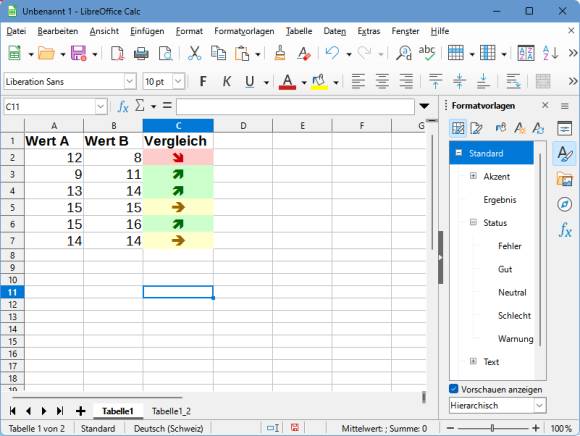Select the Schlecht cell style
580x436 pixels.
pyautogui.click(x=514, y=316)
